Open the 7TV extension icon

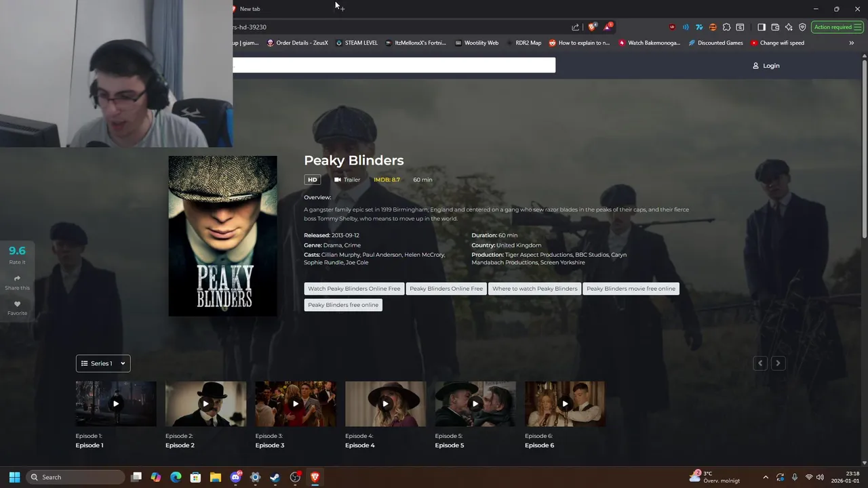[x=699, y=27]
